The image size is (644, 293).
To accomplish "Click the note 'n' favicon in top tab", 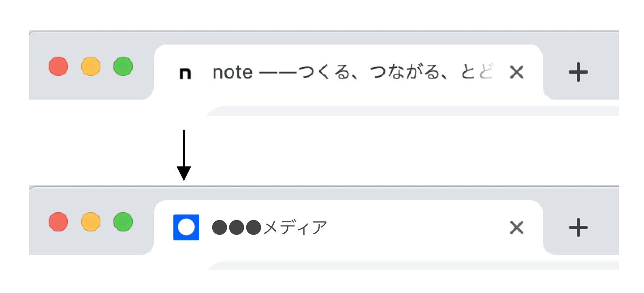I will tap(185, 73).
